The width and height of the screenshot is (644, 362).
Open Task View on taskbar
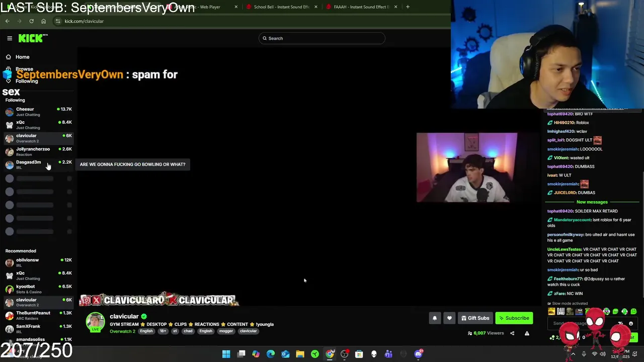tap(242, 354)
